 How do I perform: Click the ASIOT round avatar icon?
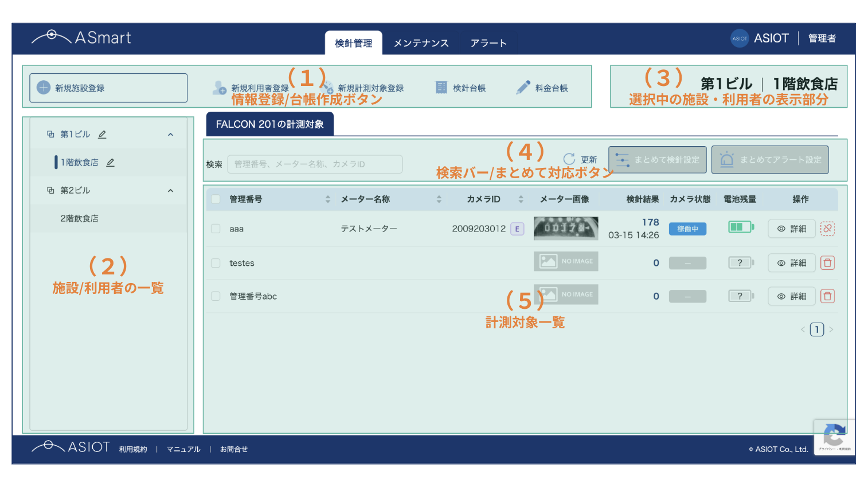pyautogui.click(x=740, y=38)
